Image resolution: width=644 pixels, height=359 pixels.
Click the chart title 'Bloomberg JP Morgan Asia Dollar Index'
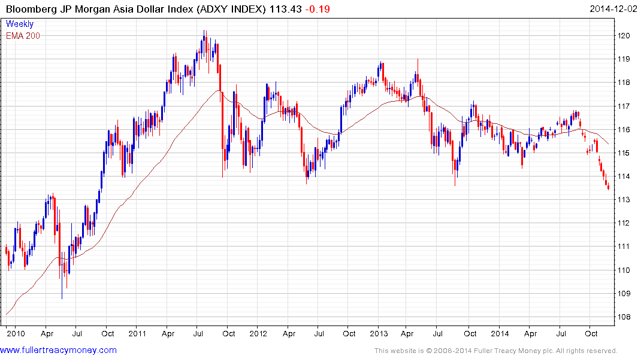(x=99, y=9)
